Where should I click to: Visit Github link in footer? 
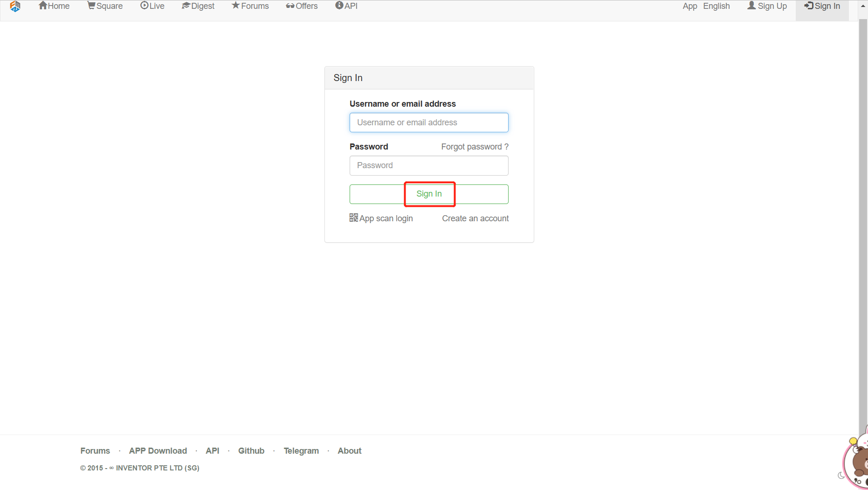tap(251, 451)
